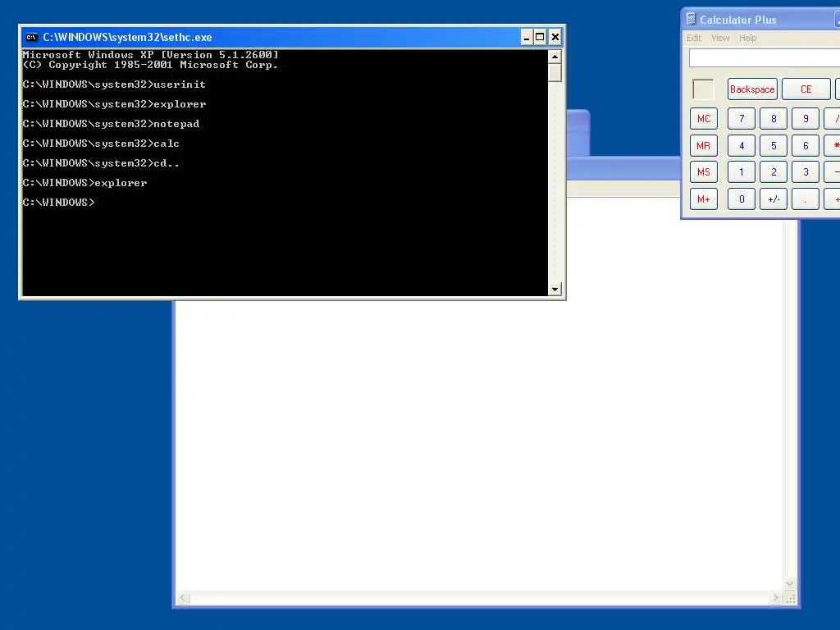This screenshot has width=840, height=630.
Task: Click the background window's scroll right arrow
Action: coord(775,597)
